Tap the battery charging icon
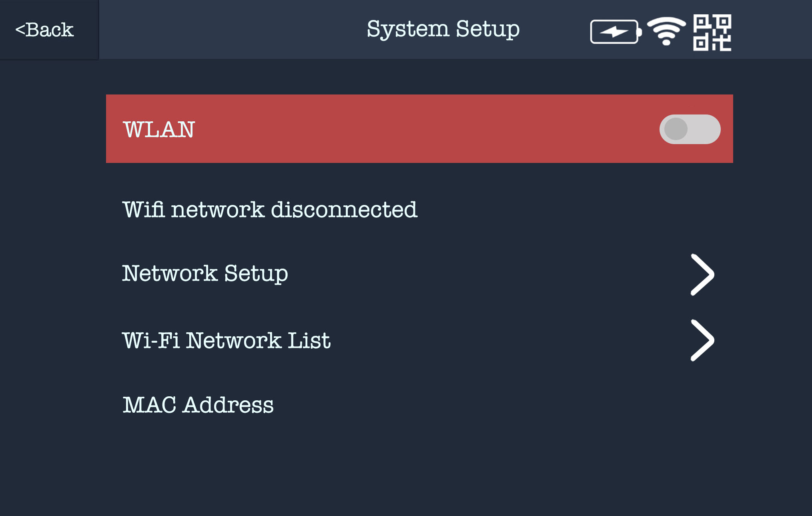Viewport: 812px width, 516px height. click(x=615, y=32)
